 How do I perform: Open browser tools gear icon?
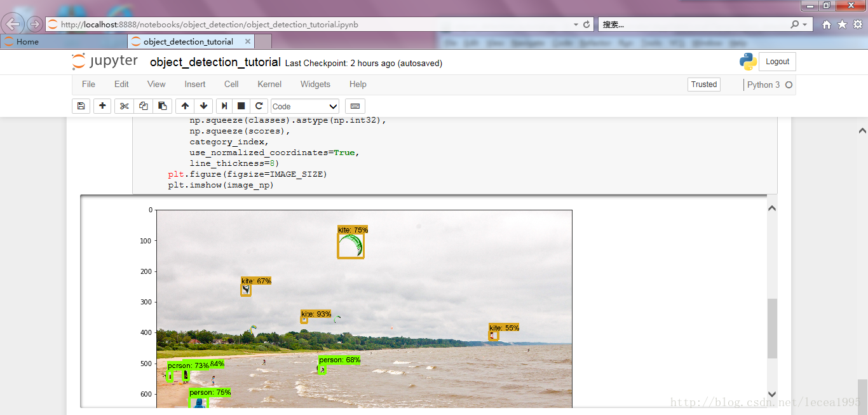pyautogui.click(x=857, y=24)
